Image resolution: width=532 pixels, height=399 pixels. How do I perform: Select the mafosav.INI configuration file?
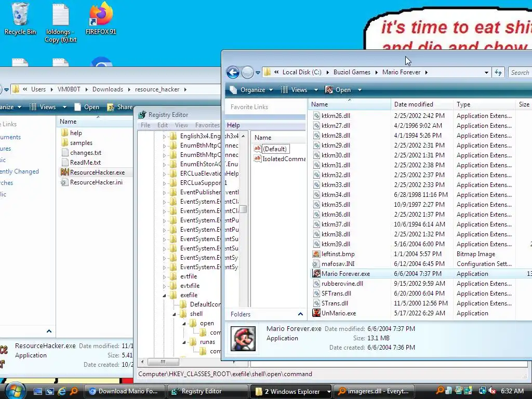coord(338,263)
